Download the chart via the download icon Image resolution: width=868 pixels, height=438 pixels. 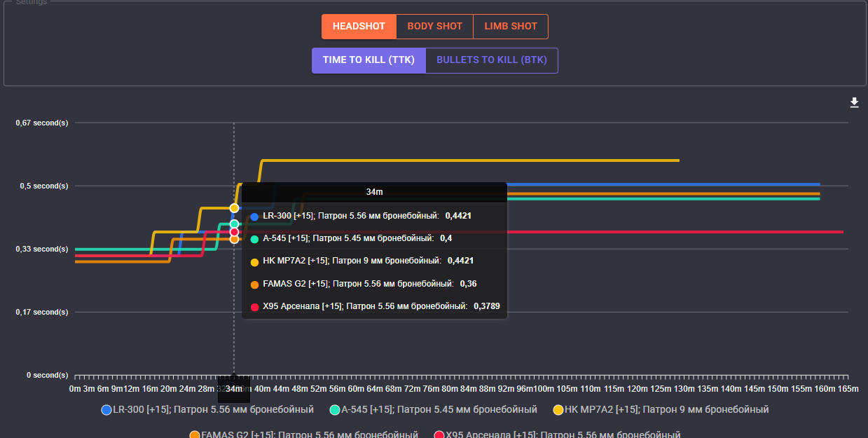click(x=854, y=103)
